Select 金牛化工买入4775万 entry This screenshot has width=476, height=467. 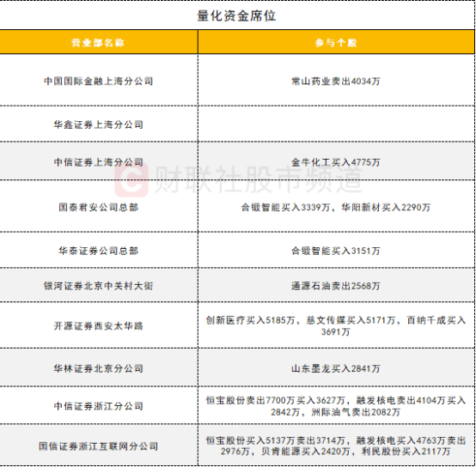[x=336, y=162]
